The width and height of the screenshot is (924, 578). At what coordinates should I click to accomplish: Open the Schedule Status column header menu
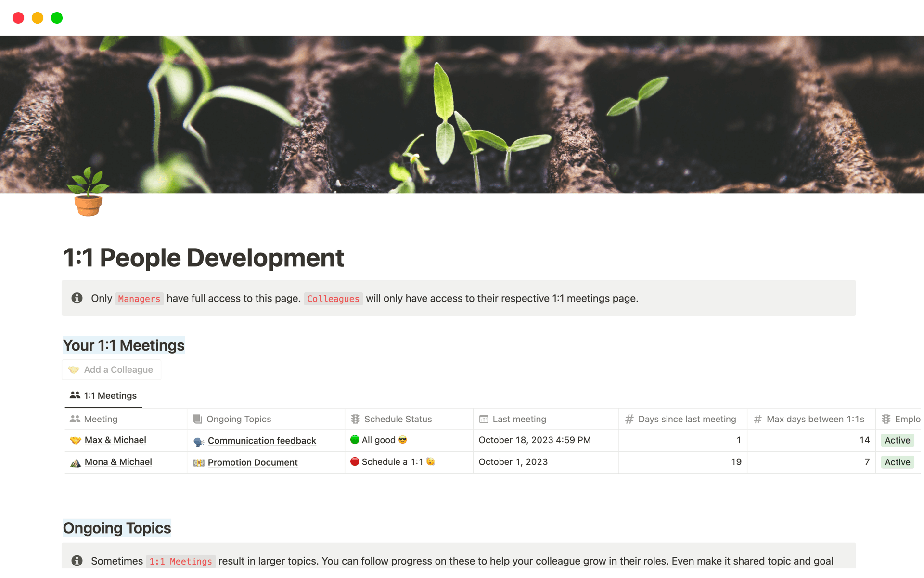[x=398, y=419]
